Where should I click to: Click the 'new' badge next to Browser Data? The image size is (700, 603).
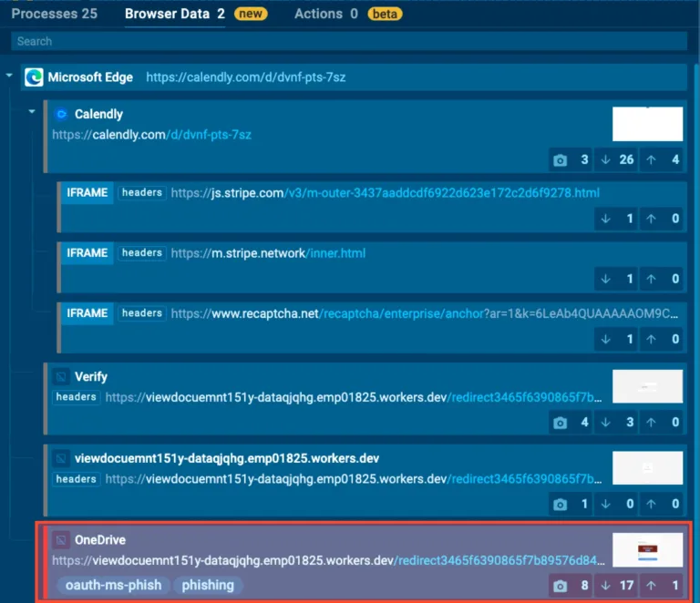(x=251, y=14)
